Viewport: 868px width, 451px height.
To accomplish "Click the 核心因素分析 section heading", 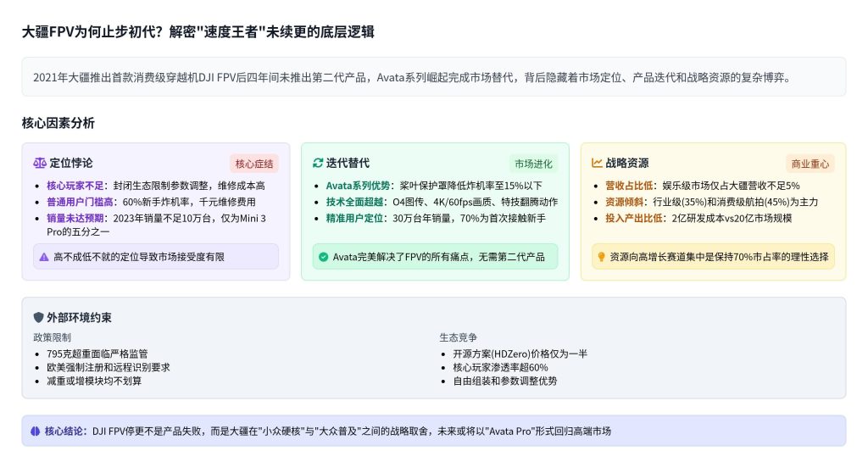I will [58, 123].
